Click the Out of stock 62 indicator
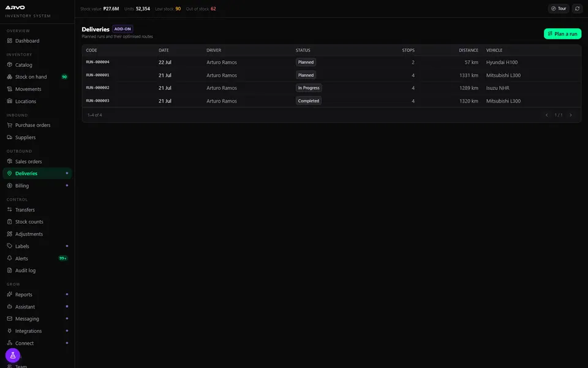Viewport: 588px width, 368px height. pos(201,9)
